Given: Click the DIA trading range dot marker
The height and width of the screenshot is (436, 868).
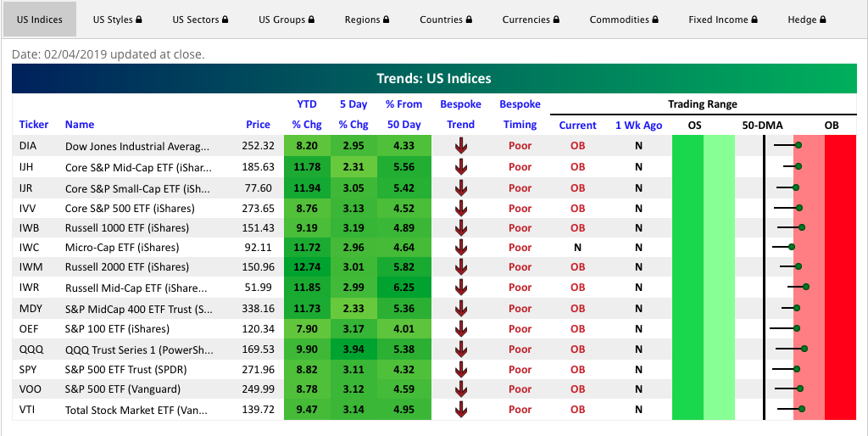Looking at the screenshot, I should point(799,146).
